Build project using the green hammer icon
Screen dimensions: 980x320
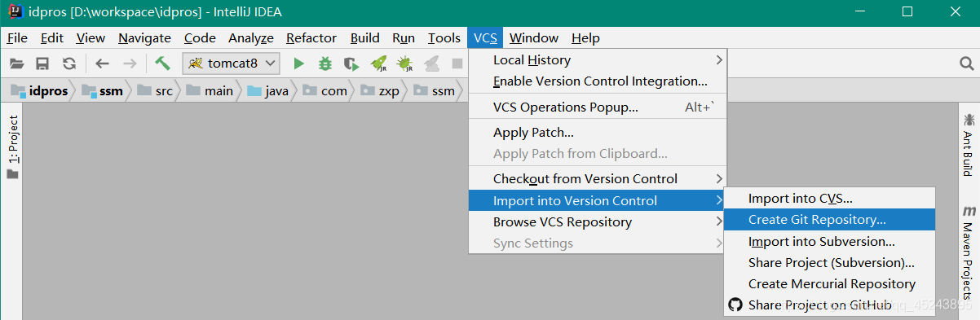tap(161, 63)
